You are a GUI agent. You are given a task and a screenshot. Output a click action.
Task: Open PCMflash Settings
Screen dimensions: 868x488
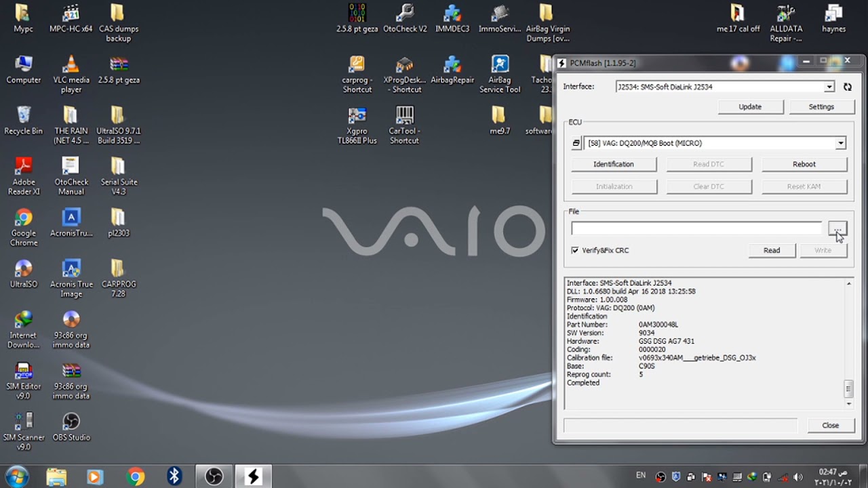pyautogui.click(x=821, y=106)
